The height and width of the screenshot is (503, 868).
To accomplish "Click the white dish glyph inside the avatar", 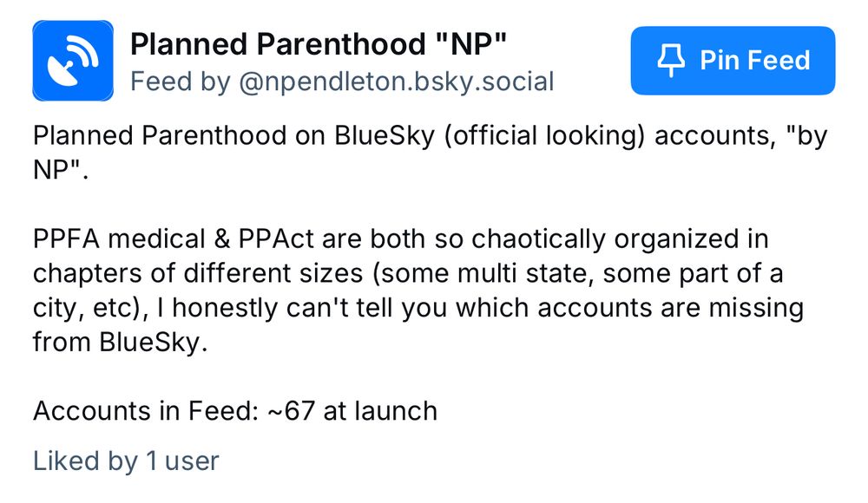I will pyautogui.click(x=73, y=61).
